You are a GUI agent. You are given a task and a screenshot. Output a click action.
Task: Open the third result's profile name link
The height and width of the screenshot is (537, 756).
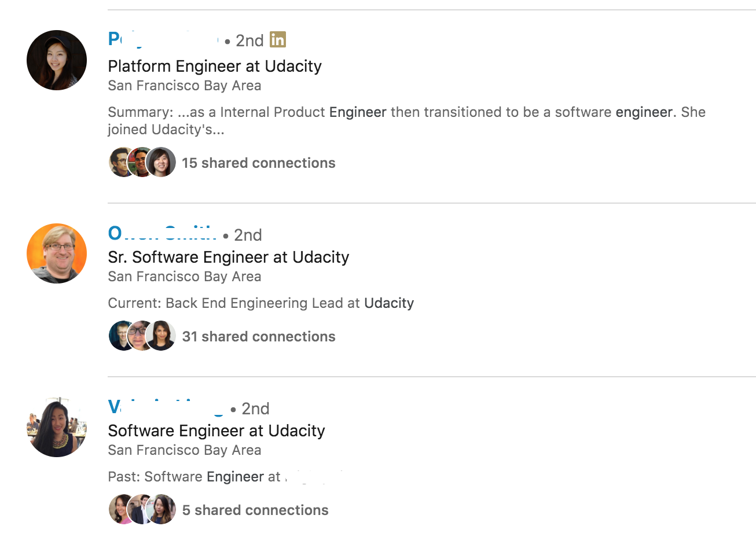[x=166, y=407]
